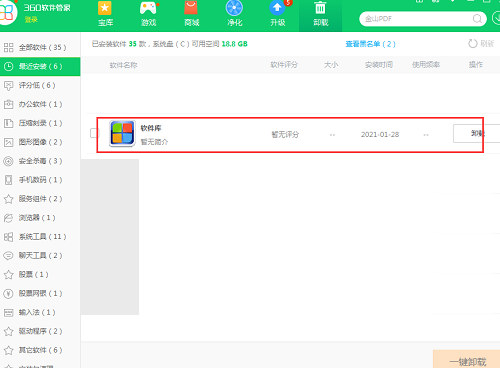Open the 系统工具 (11) category
Image resolution: width=500 pixels, height=368 pixels.
click(40, 237)
